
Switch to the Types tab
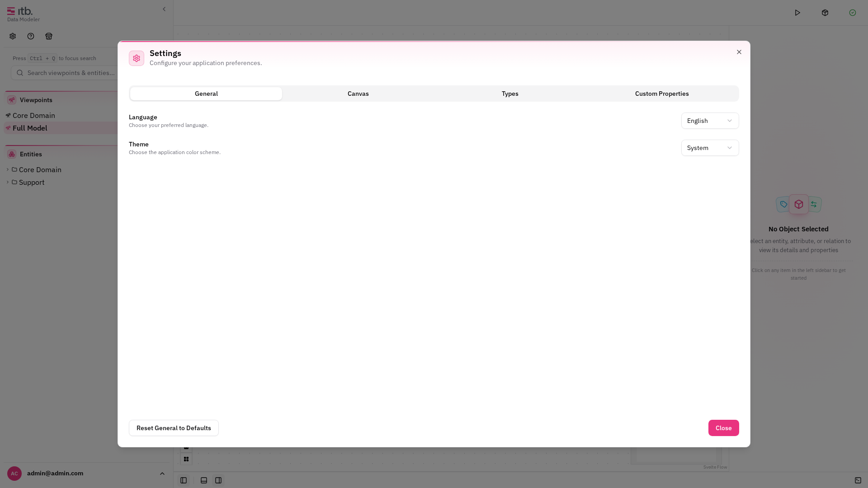pos(510,94)
